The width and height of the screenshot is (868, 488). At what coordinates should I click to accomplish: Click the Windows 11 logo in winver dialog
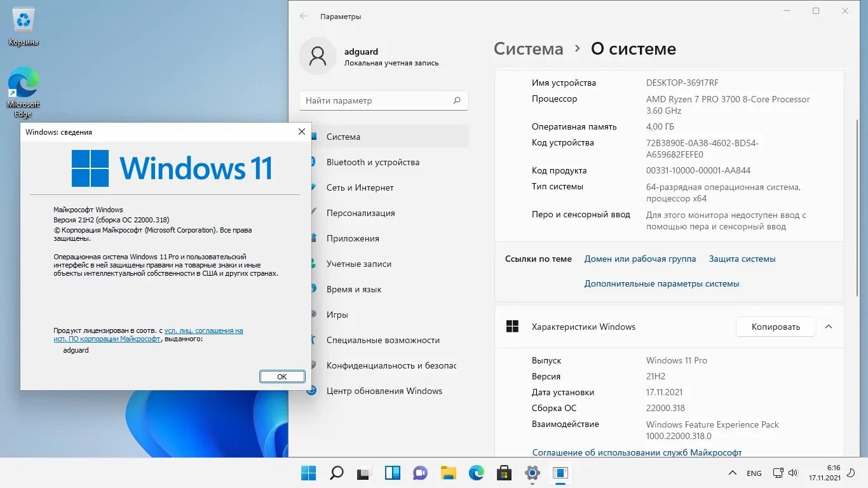click(172, 168)
